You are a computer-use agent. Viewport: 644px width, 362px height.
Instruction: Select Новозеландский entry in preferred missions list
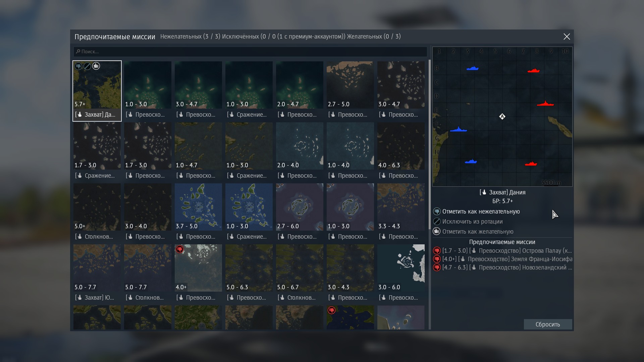tap(503, 267)
